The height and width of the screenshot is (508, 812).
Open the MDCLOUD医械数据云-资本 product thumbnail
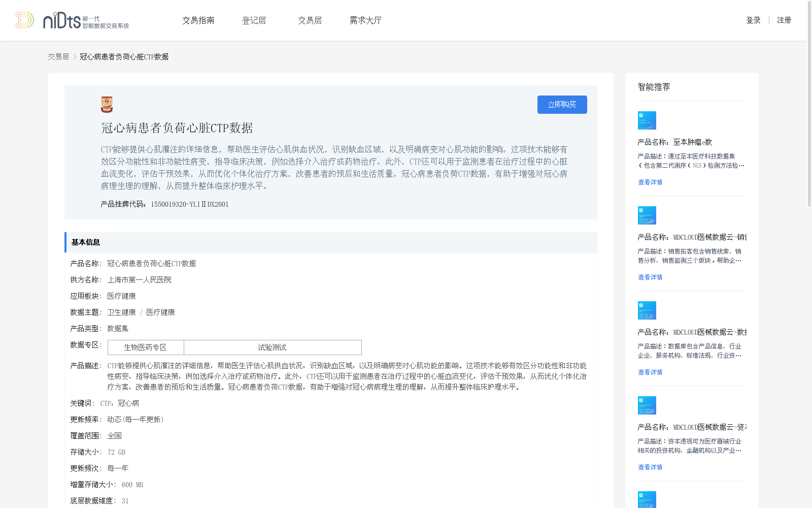pos(647,405)
